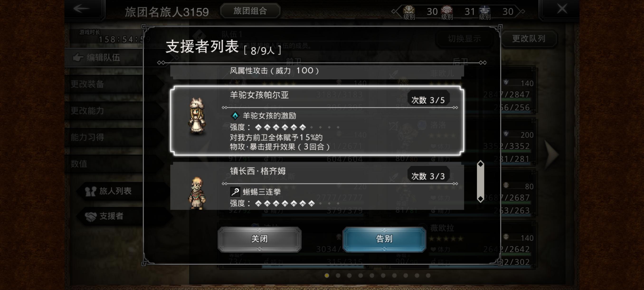
Task: Click the scrollbar bottom diamond arrow
Action: (x=480, y=199)
